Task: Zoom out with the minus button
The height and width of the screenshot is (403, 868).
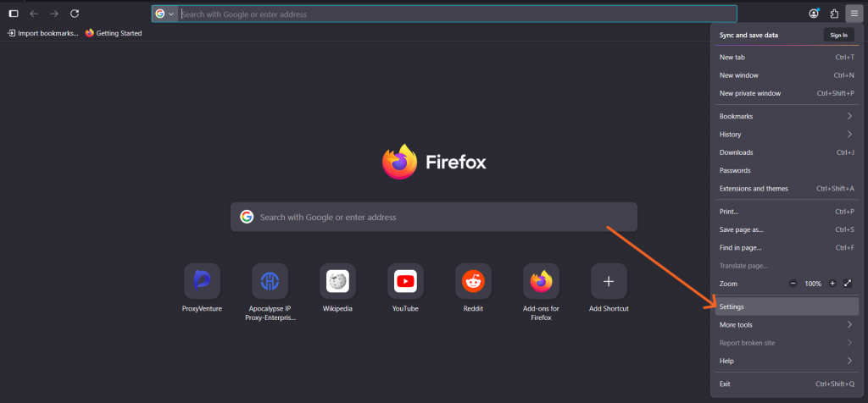Action: (793, 284)
